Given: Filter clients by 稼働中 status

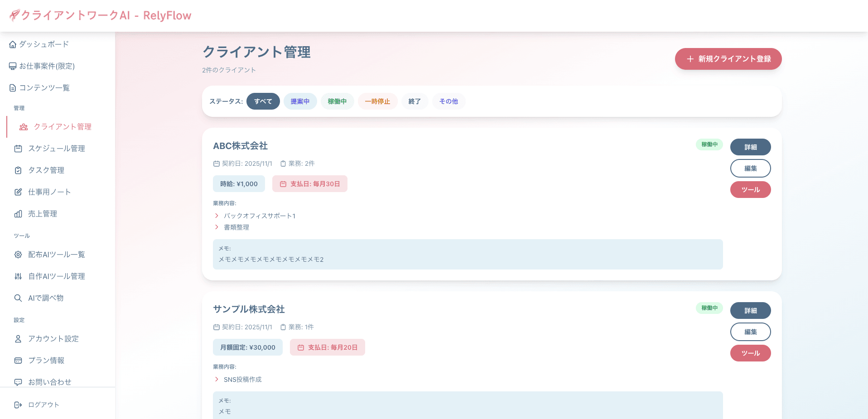Looking at the screenshot, I should 337,101.
